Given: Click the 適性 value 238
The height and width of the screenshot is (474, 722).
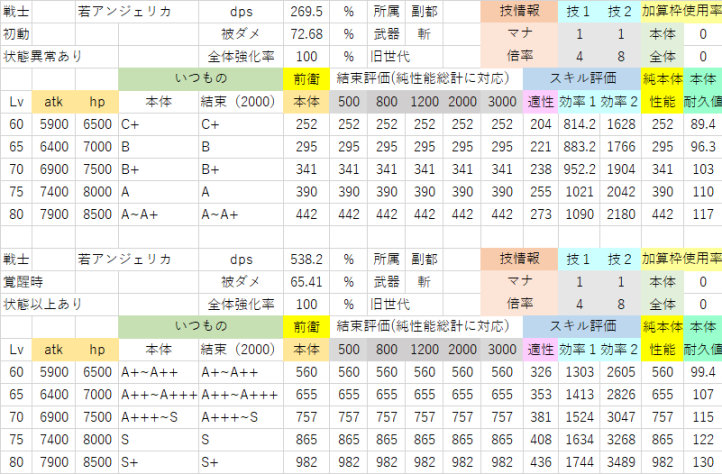Looking at the screenshot, I should click(541, 170).
